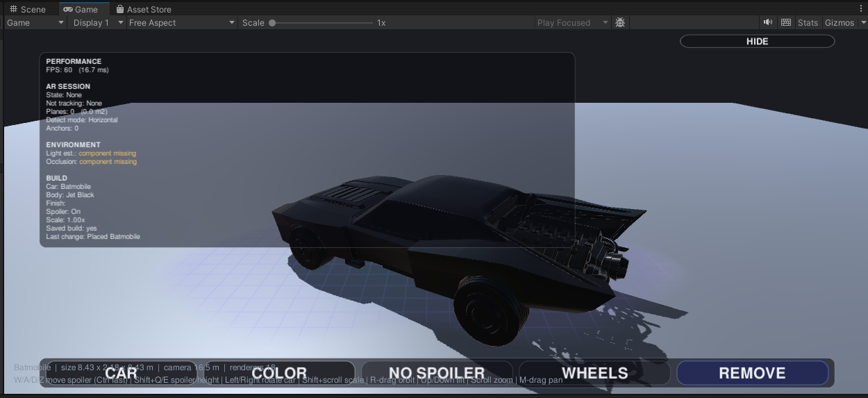This screenshot has height=398, width=868.
Task: Click the 'Occlusion: component missing' line
Action: tap(91, 162)
